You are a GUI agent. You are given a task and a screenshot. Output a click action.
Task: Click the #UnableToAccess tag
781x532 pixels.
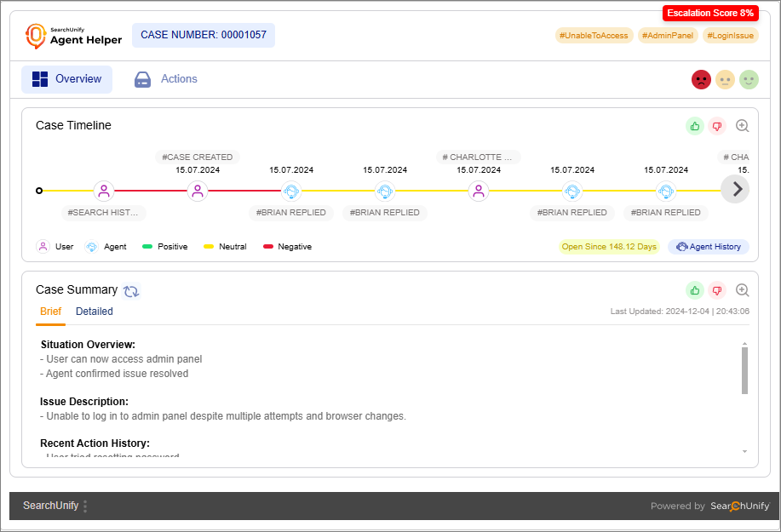(x=594, y=35)
